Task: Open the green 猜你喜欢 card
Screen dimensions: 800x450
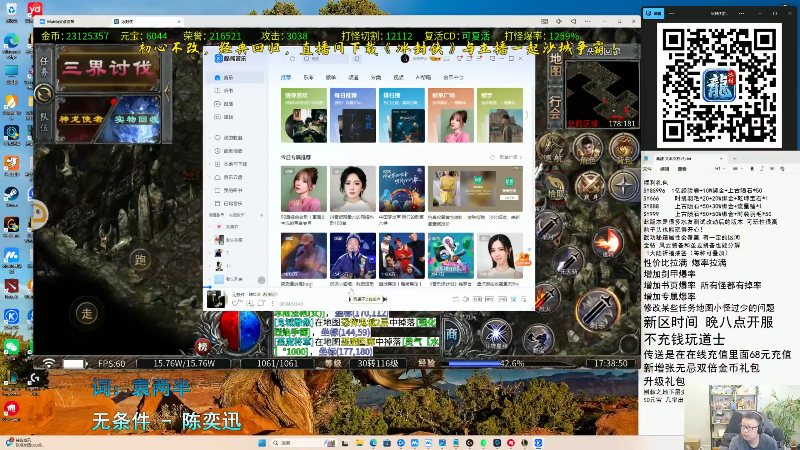Action: click(x=304, y=115)
